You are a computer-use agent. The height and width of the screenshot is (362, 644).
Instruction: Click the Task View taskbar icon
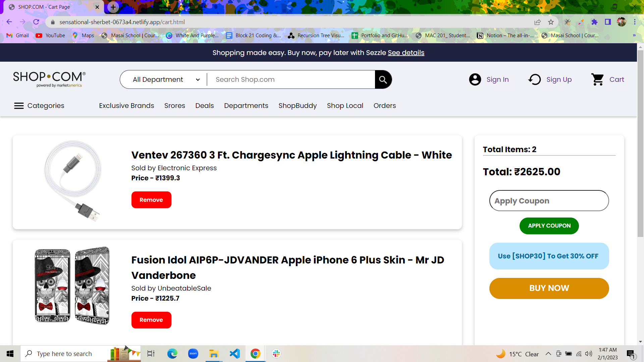151,354
